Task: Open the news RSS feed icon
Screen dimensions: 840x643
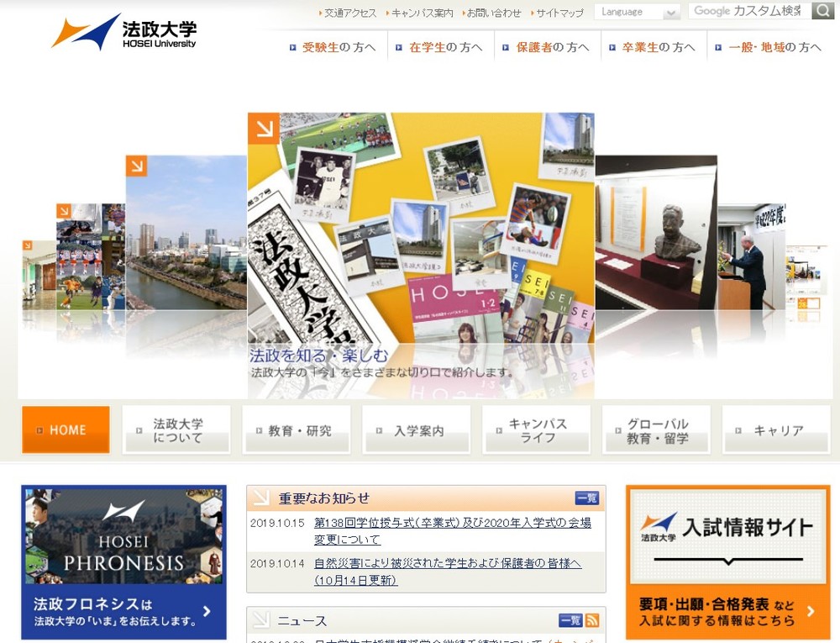Action: pyautogui.click(x=592, y=620)
